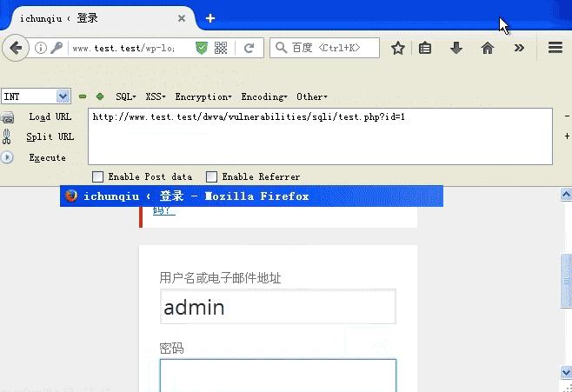Click the page scrollbar down arrow
This screenshot has height=392, width=572.
pyautogui.click(x=566, y=372)
